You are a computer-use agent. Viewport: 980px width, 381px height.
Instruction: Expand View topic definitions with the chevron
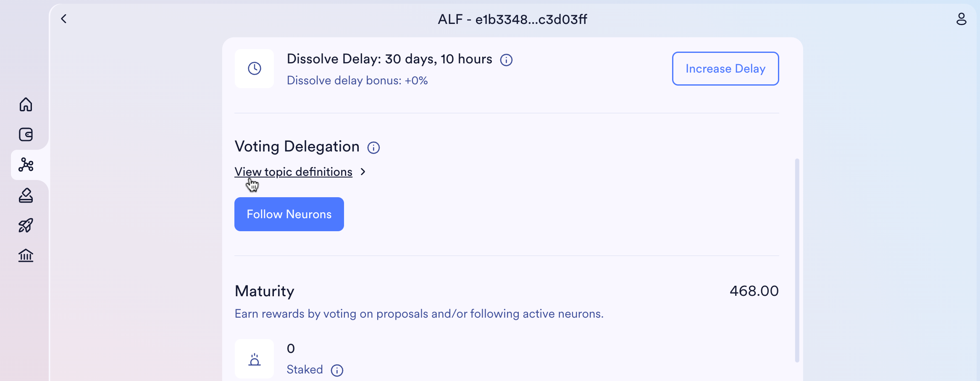[363, 172]
